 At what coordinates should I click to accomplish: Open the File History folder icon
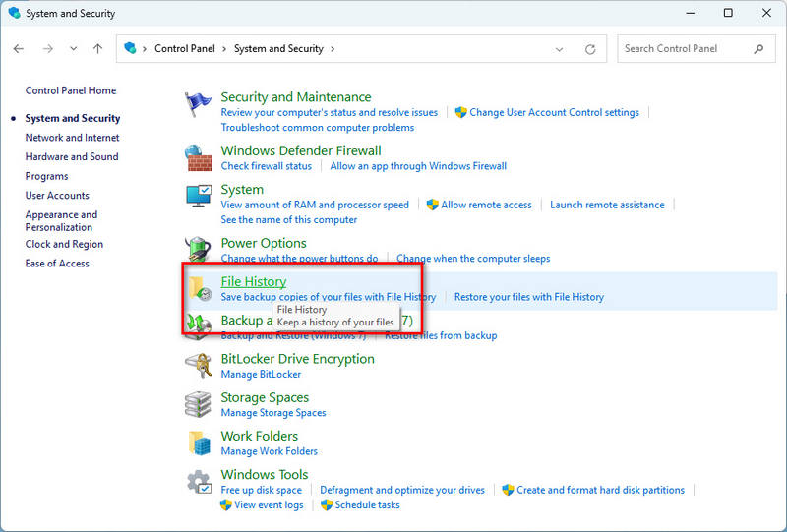point(199,288)
